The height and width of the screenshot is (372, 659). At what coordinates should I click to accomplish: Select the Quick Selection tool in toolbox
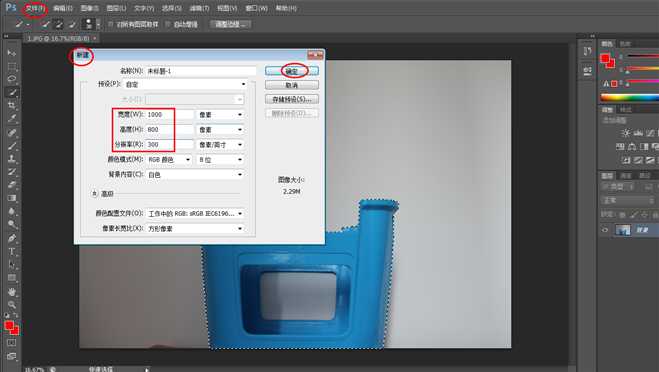click(x=12, y=92)
